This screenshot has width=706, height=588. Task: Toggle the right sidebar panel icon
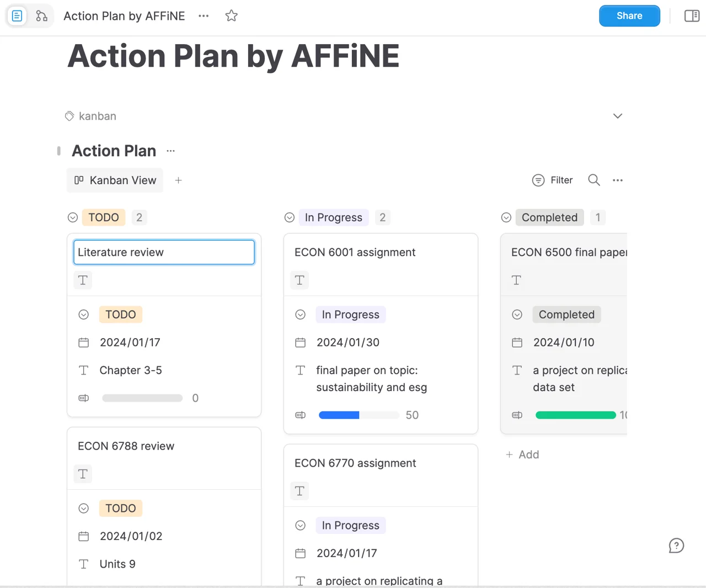[x=692, y=16]
